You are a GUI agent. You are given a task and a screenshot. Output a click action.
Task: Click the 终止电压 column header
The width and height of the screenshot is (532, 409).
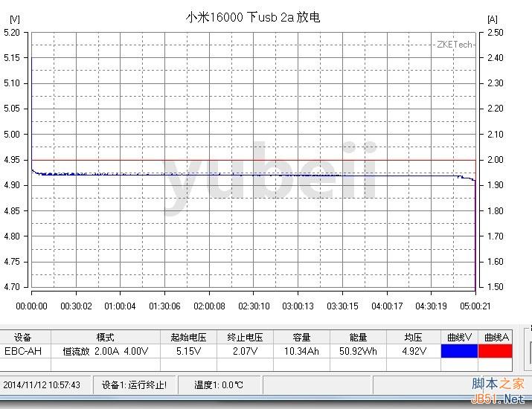pyautogui.click(x=245, y=338)
